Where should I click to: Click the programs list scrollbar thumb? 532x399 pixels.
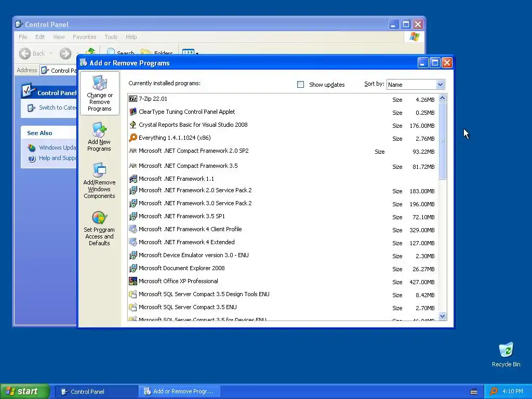(x=442, y=141)
